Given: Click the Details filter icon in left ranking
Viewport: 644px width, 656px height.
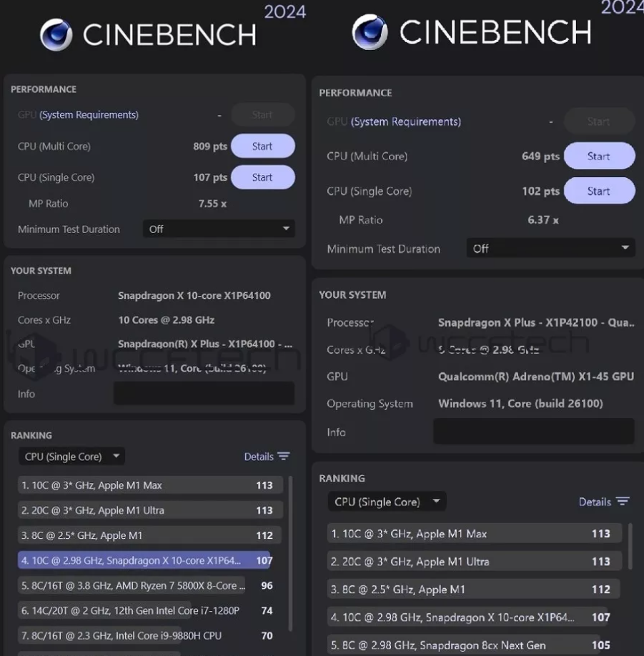Looking at the screenshot, I should coord(284,456).
